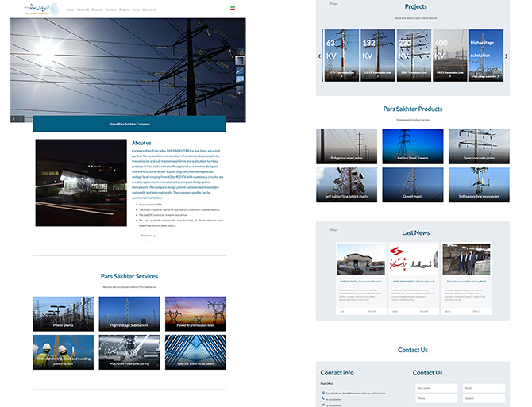Open Lattice Steel Towers product tile
Viewport: 532px width, 407px height.
tap(413, 146)
